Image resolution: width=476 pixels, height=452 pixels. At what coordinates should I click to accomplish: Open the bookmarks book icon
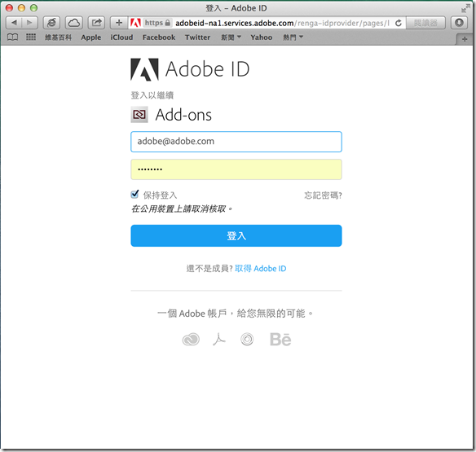click(x=12, y=37)
